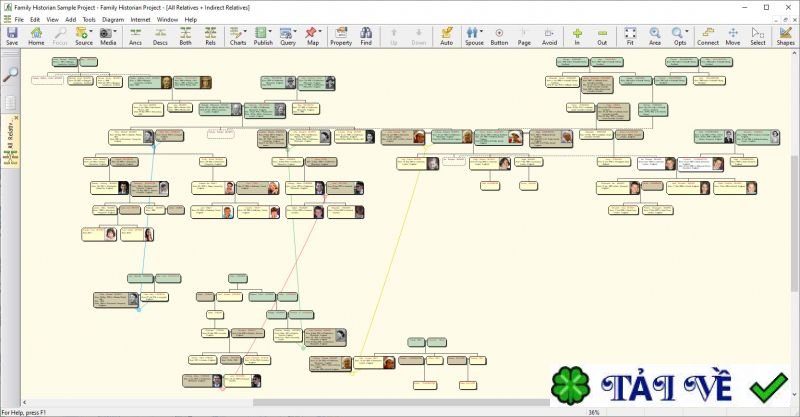The height and width of the screenshot is (417, 800).
Task: Expand the Media dropdown arrow
Action: 115,32
